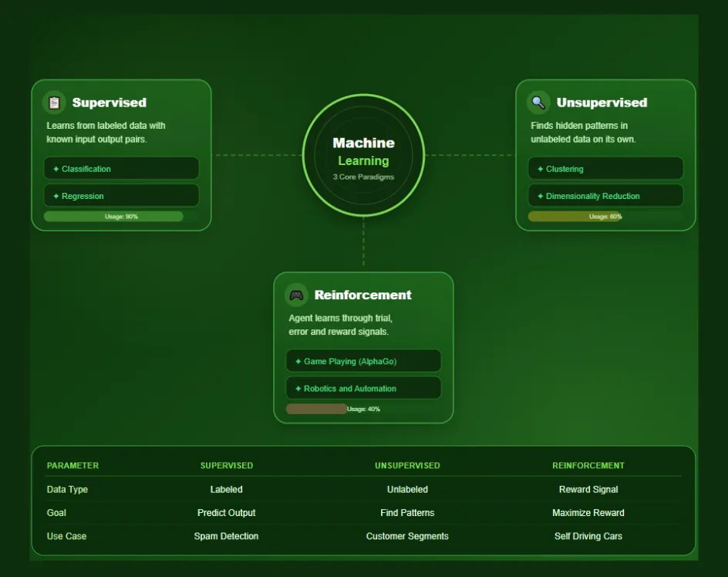Select the sparkle icon beside Clustering
Viewport: 728px width, 577px height.
click(541, 168)
